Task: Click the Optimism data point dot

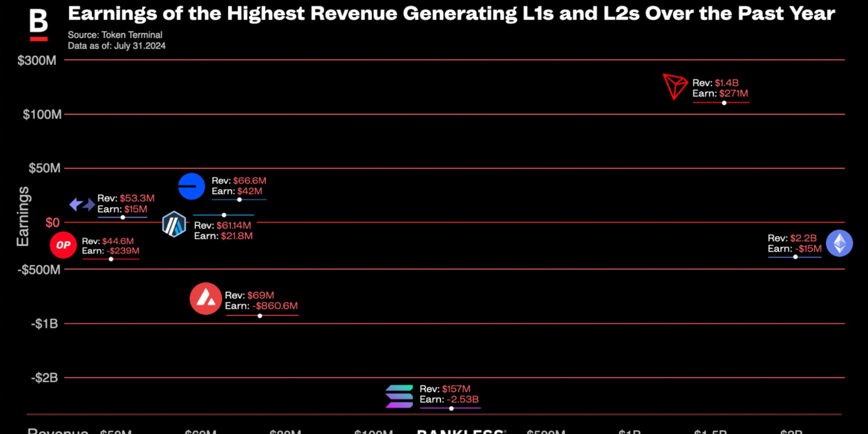Action: coord(111,259)
